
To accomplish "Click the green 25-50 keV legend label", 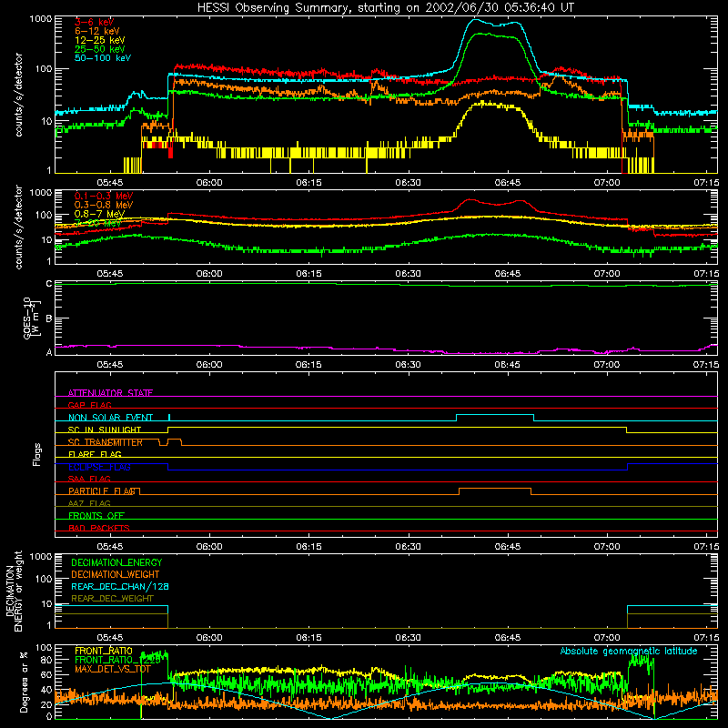I will point(99,49).
